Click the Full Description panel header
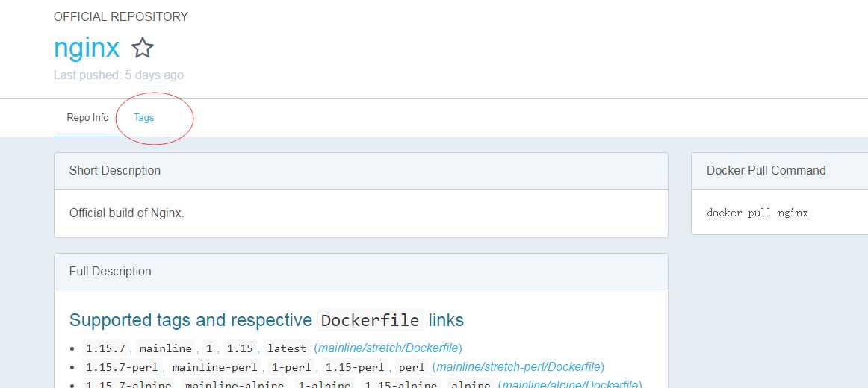Image resolution: width=868 pixels, height=388 pixels. tap(111, 272)
